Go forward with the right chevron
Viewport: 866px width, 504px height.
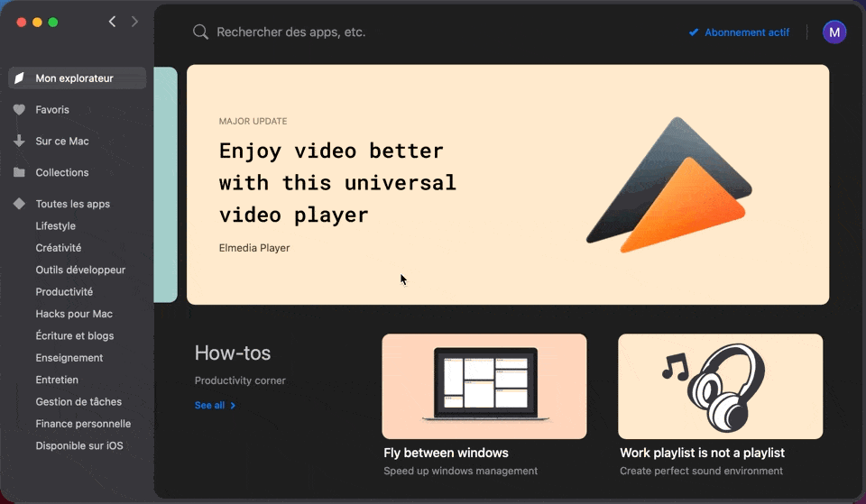tap(134, 22)
